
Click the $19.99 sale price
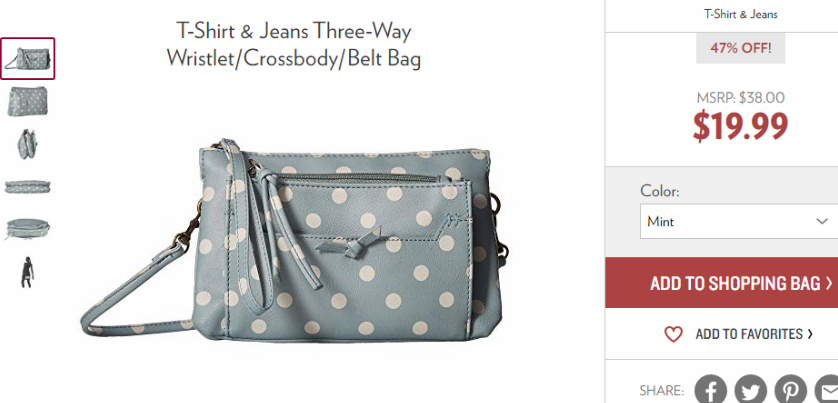740,127
